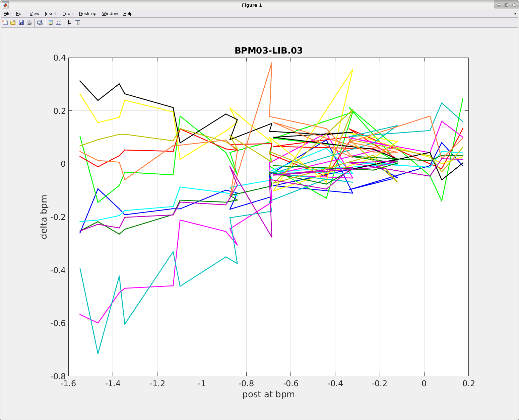519x420 pixels.
Task: Open a file with the folder icon
Action: coord(13,22)
